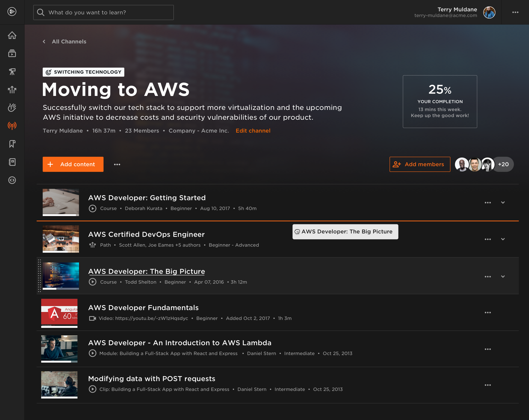Viewport: 529px width, 420px height.
Task: Click the AWS Lambda module thumbnail
Action: pyautogui.click(x=59, y=349)
